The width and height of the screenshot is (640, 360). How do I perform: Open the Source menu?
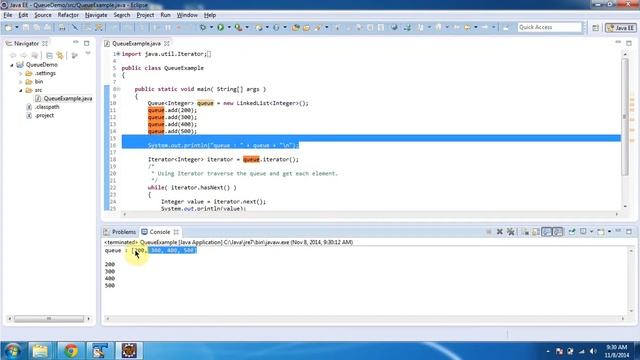43,15
